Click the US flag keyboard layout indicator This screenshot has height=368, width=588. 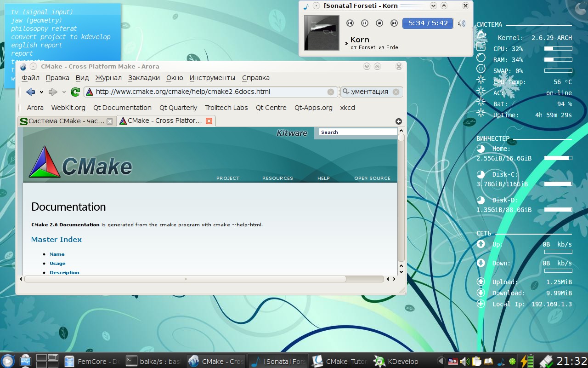coord(453,361)
